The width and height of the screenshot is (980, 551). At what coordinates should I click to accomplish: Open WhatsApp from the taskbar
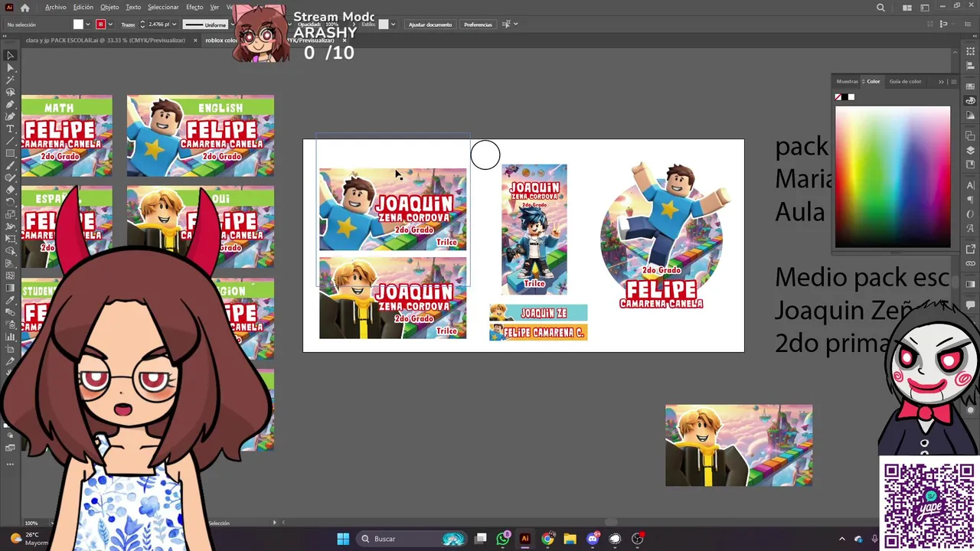[503, 539]
